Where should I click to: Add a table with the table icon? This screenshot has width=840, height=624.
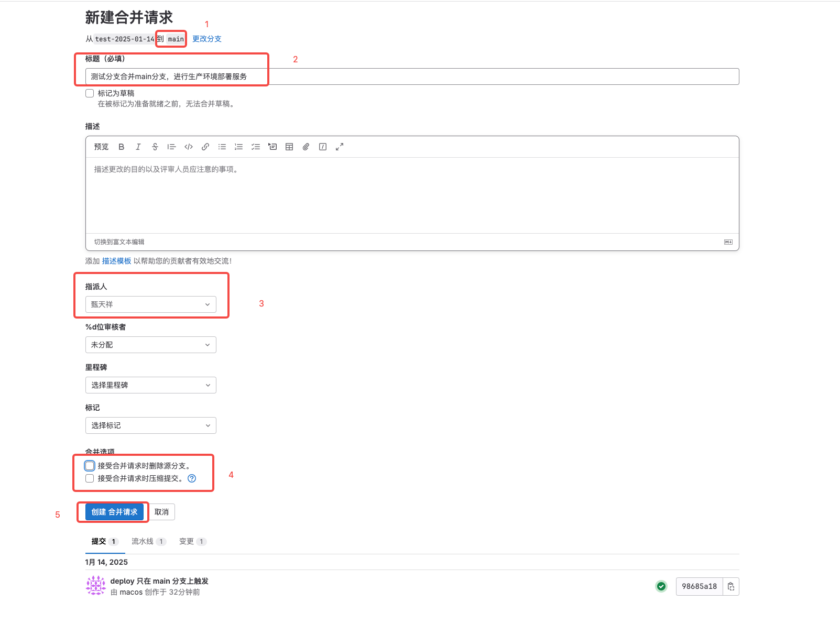click(x=289, y=147)
